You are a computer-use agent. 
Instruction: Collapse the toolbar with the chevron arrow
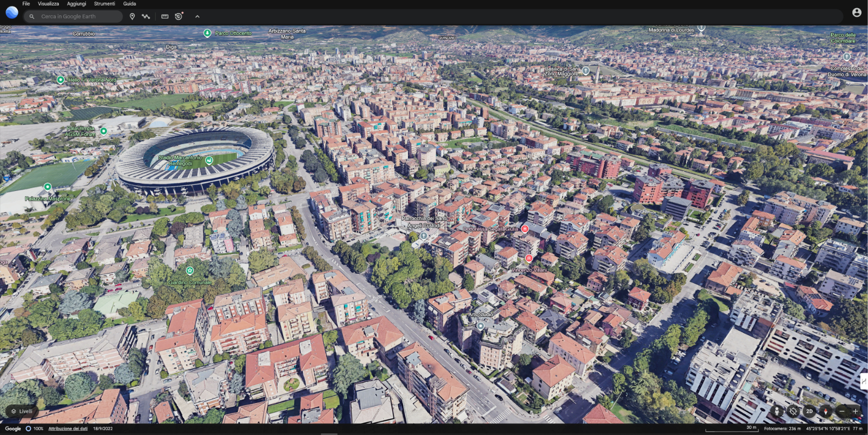(x=197, y=17)
